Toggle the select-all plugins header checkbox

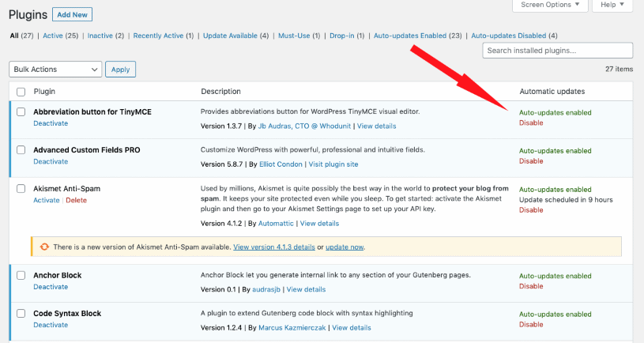21,92
